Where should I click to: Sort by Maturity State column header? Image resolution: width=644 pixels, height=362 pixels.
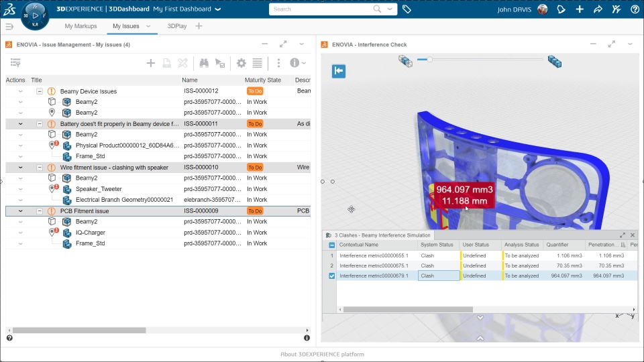(x=263, y=80)
